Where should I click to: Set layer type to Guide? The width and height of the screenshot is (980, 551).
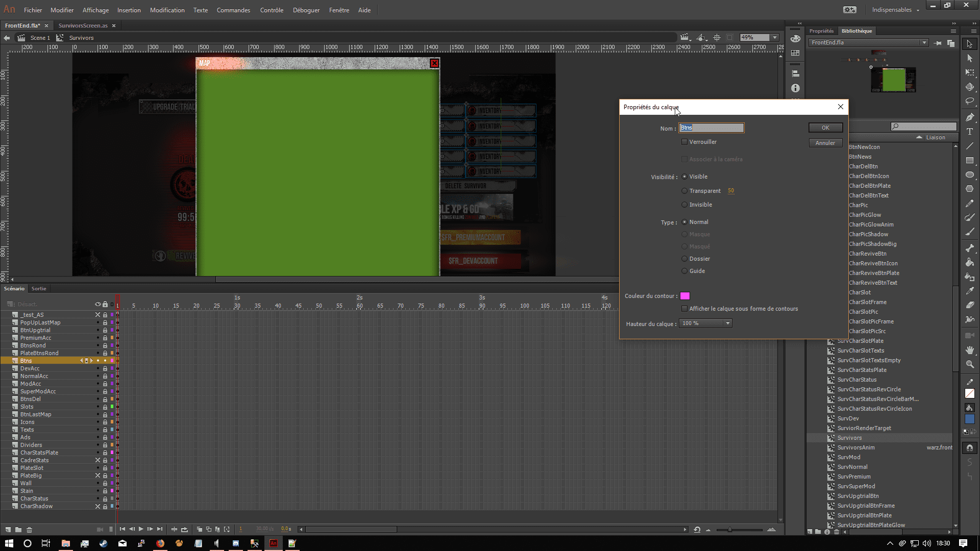click(x=684, y=271)
